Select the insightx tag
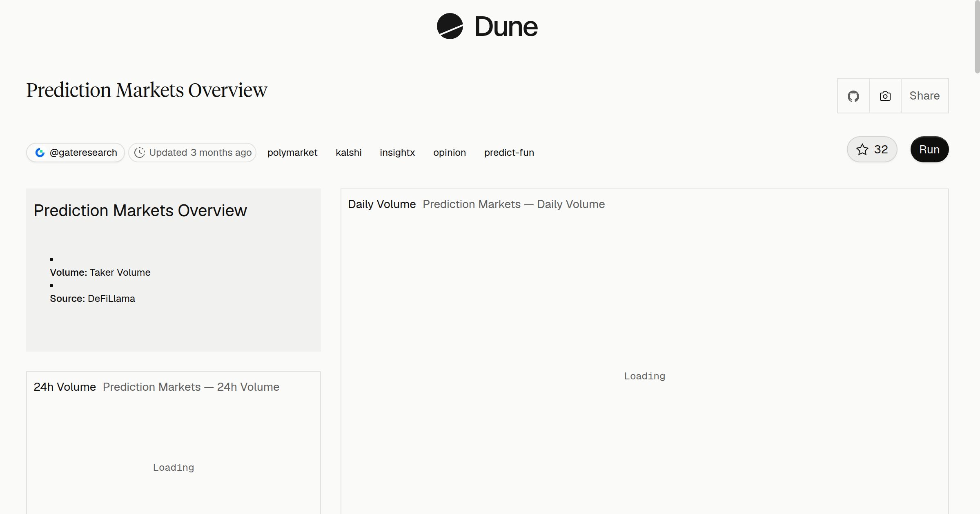Image resolution: width=980 pixels, height=514 pixels. pos(397,153)
